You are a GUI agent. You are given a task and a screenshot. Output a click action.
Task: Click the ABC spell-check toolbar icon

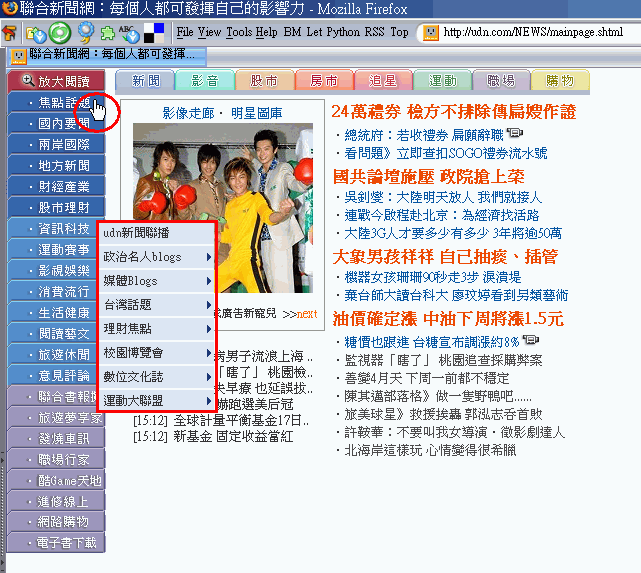129,34
